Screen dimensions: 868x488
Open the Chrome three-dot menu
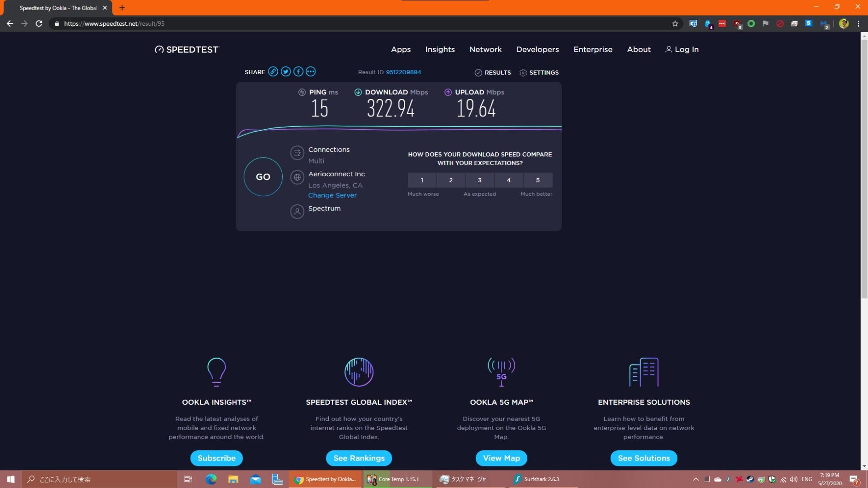coord(858,23)
